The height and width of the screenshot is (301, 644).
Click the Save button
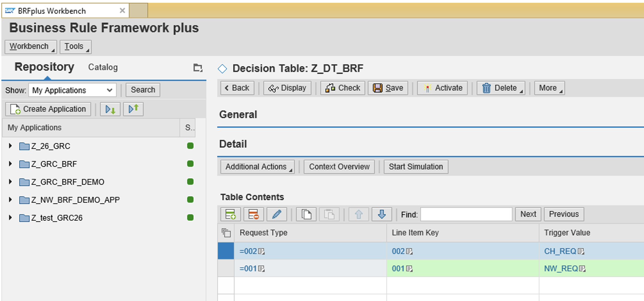(388, 88)
